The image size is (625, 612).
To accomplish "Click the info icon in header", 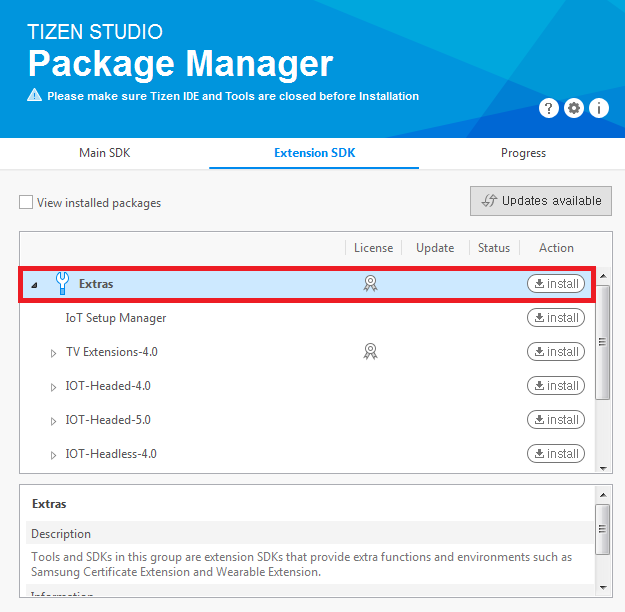I will click(x=599, y=109).
